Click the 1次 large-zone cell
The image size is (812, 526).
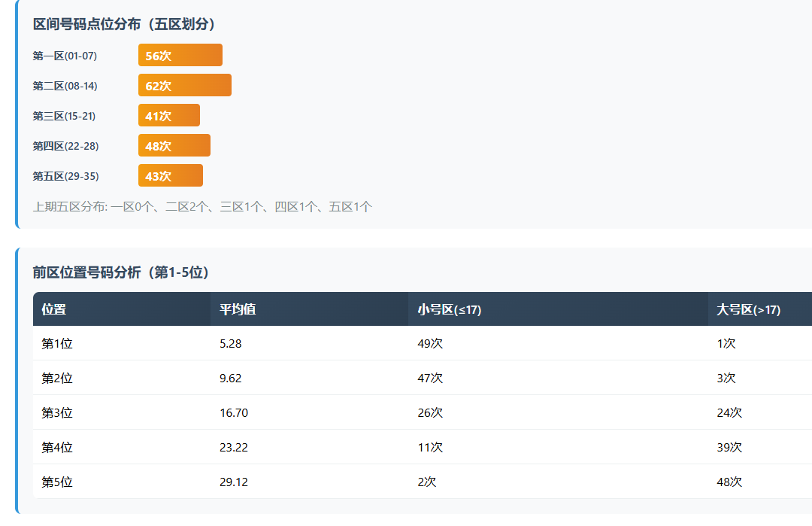[x=726, y=343]
